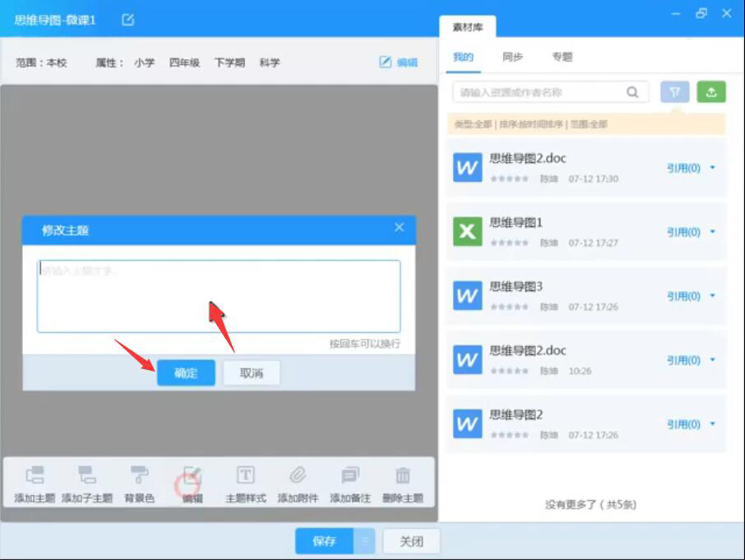Open the 主题样式 tool
The image size is (745, 560).
pos(246,484)
